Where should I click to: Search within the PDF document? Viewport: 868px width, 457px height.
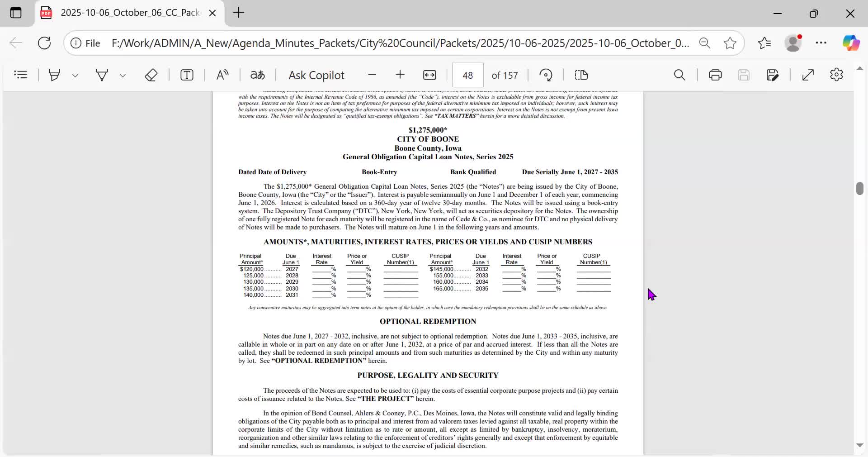tap(679, 75)
